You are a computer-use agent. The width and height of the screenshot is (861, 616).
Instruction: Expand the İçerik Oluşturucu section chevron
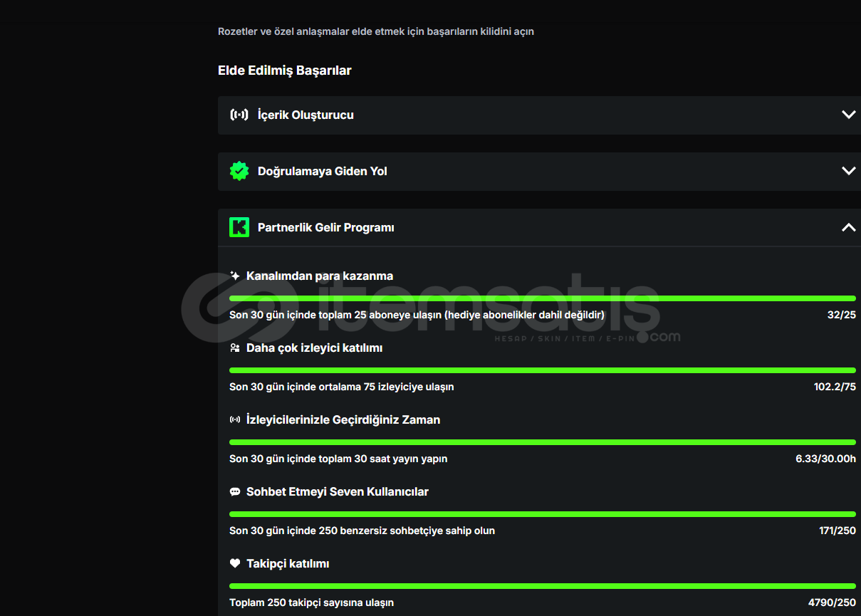[x=848, y=115]
